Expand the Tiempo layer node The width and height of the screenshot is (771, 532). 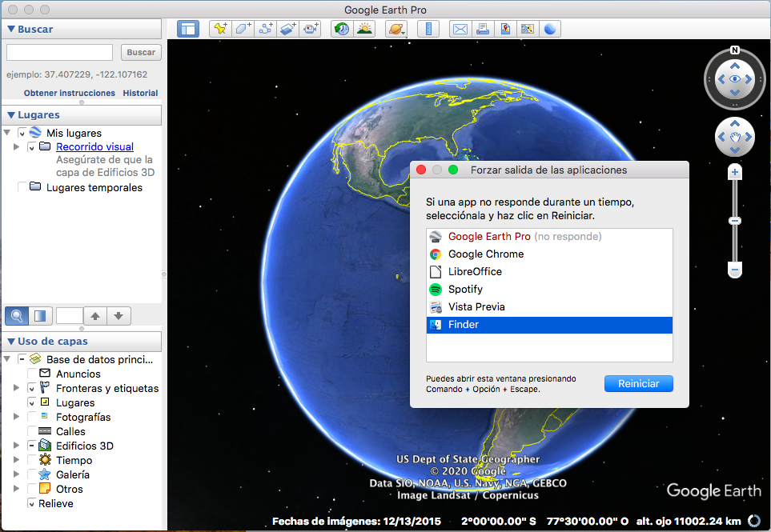(16, 460)
